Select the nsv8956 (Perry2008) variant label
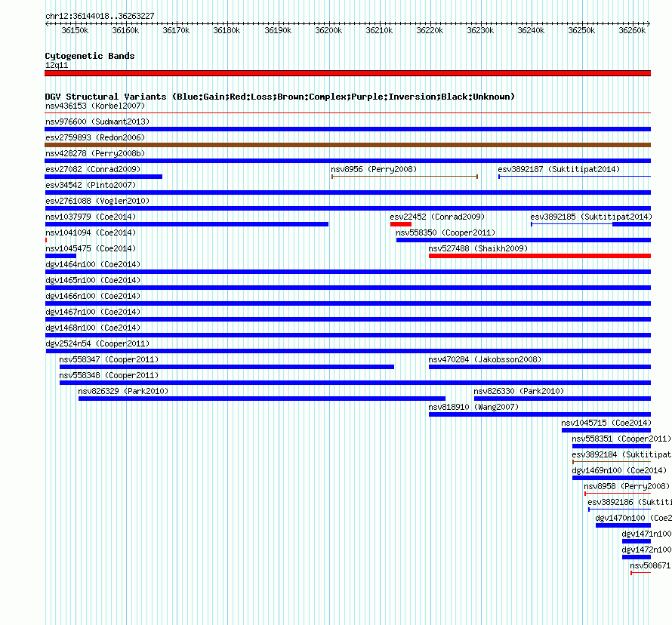The width and height of the screenshot is (672, 625). pos(374,169)
